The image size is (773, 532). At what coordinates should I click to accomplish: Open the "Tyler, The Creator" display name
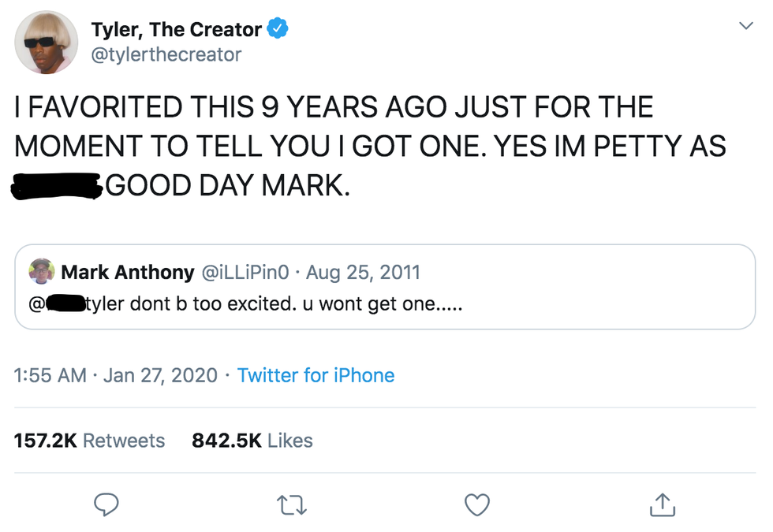click(x=176, y=30)
